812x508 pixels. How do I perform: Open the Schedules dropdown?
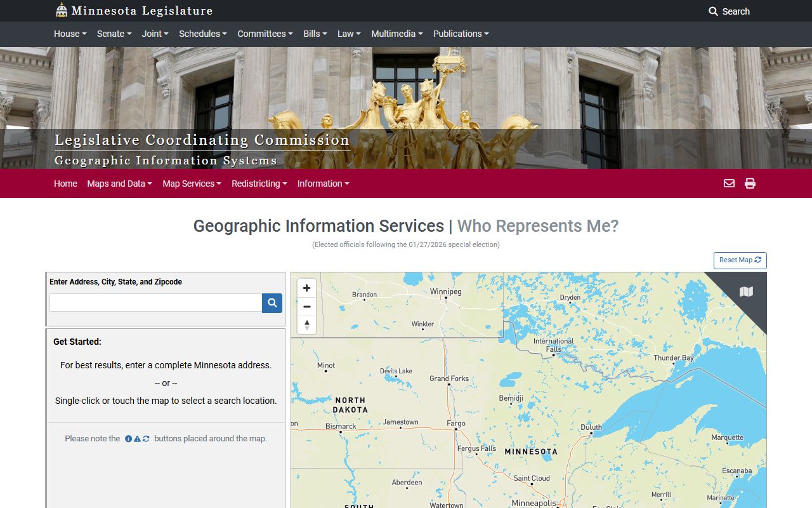(x=203, y=34)
